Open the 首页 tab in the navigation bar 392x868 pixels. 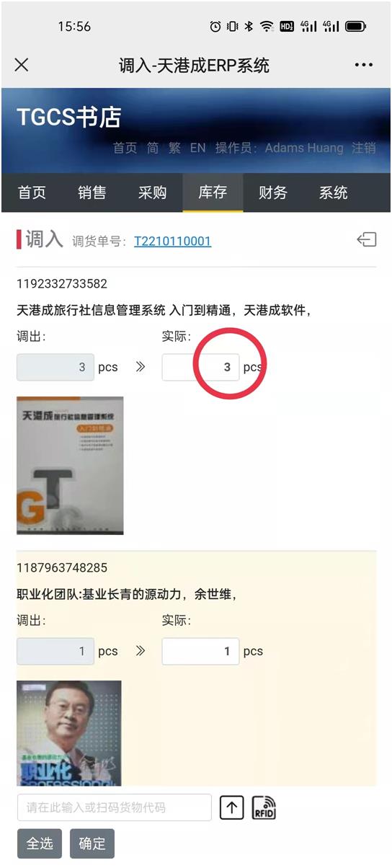pyautogui.click(x=32, y=192)
